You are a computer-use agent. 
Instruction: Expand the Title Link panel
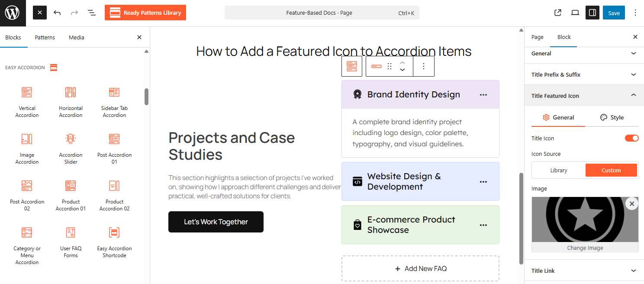coord(584,271)
